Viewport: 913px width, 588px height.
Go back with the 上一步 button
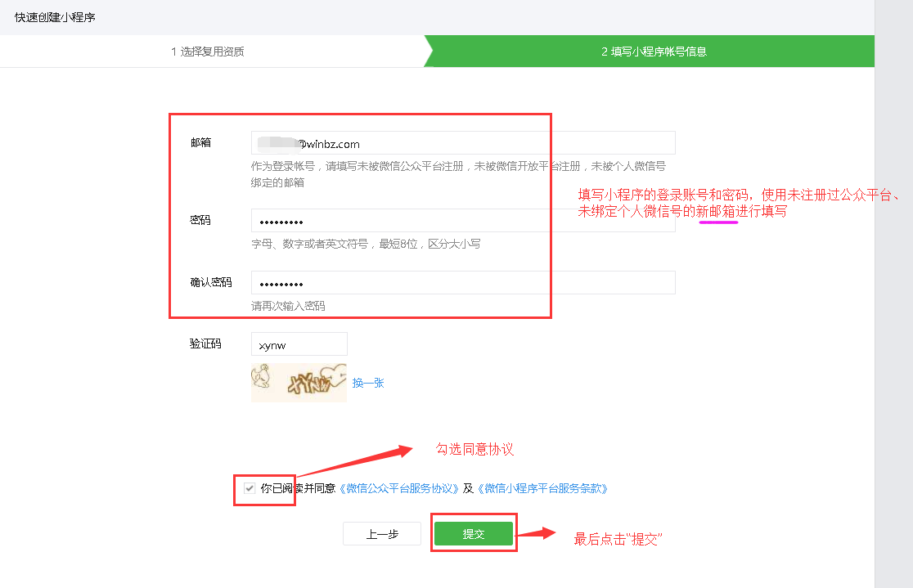[x=382, y=534]
